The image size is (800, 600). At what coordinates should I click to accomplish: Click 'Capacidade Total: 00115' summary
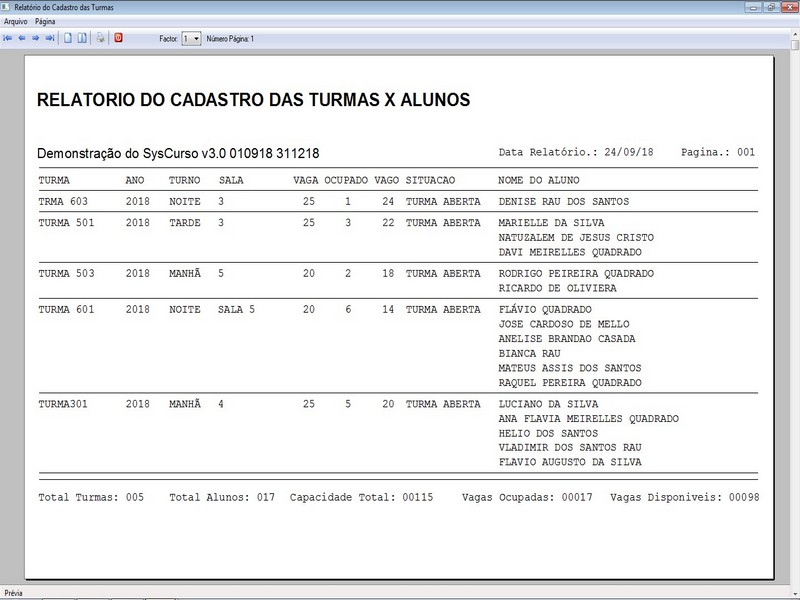362,497
